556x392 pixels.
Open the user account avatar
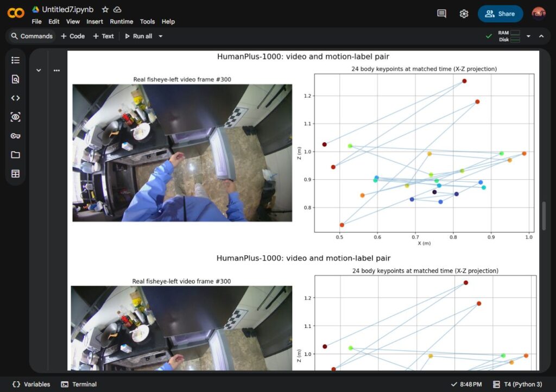[x=538, y=14]
